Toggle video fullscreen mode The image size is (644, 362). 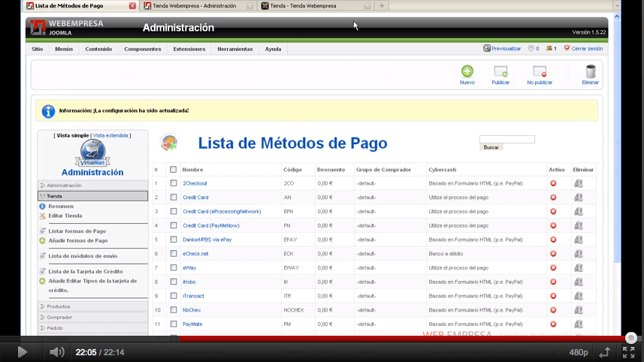(628, 352)
